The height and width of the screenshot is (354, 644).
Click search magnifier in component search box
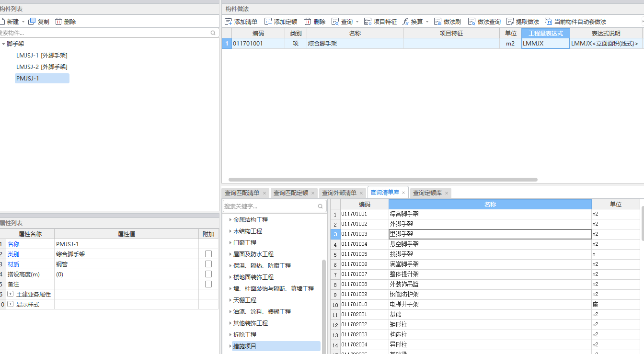point(213,33)
